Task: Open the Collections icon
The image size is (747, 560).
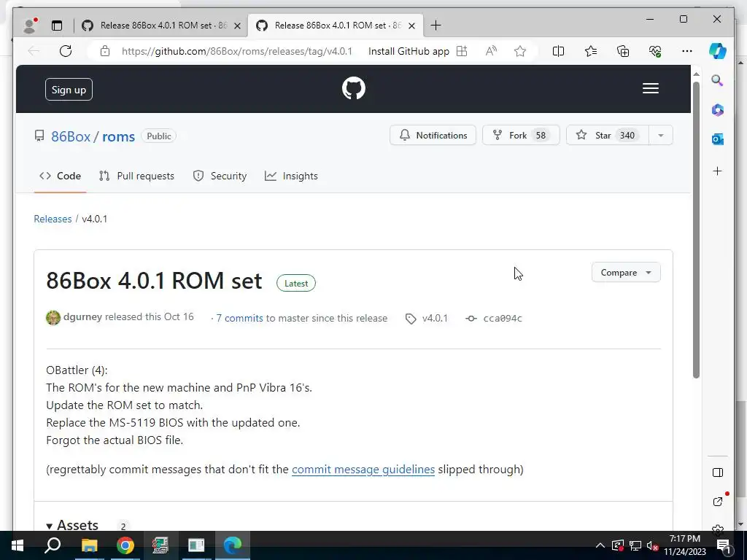Action: (x=623, y=51)
